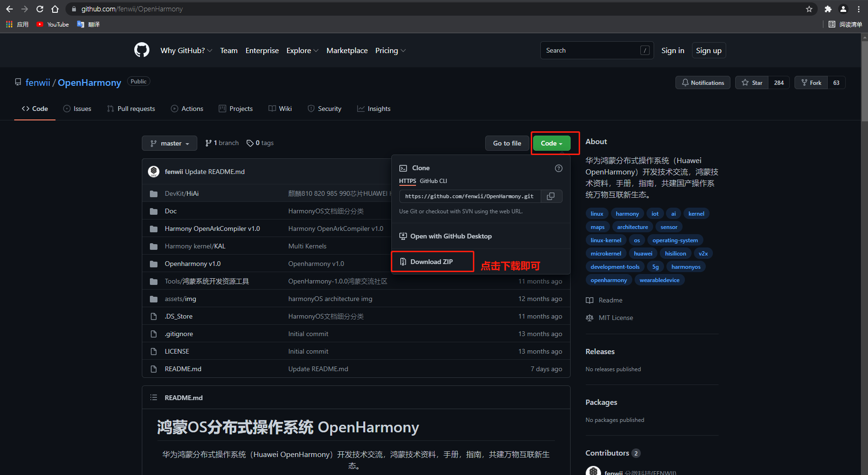Image resolution: width=868 pixels, height=475 pixels.
Task: Expand the Pricing menu
Action: (390, 50)
